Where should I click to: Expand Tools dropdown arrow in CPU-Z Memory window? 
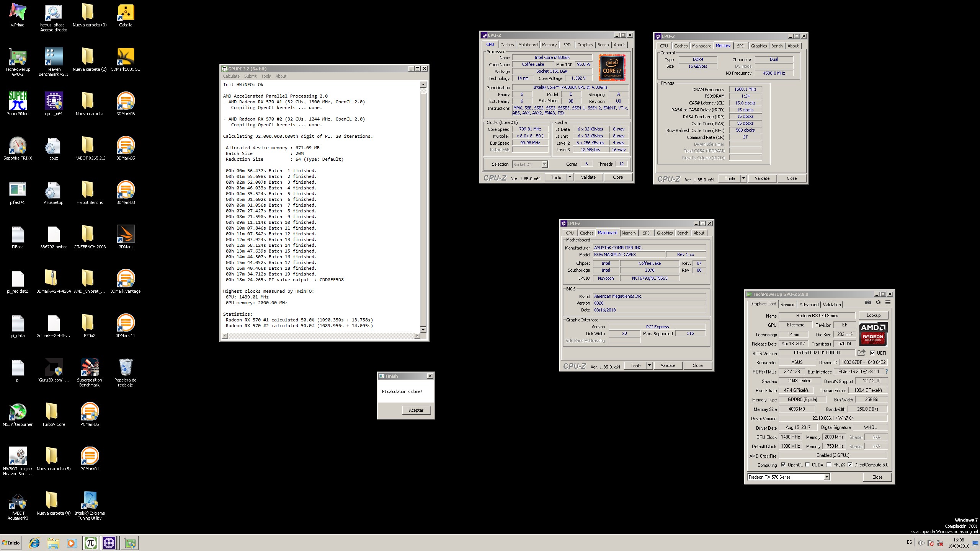click(x=743, y=178)
